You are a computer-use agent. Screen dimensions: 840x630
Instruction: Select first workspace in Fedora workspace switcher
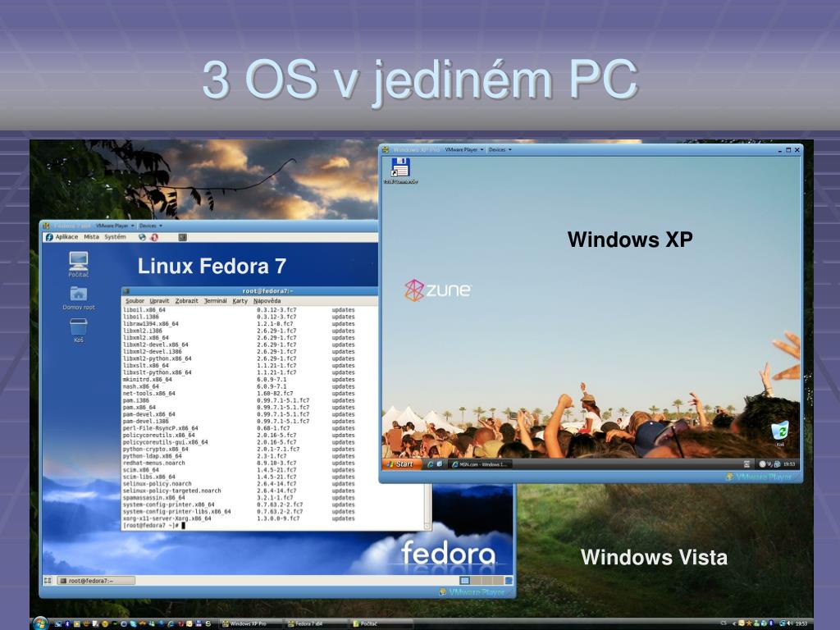point(464,581)
